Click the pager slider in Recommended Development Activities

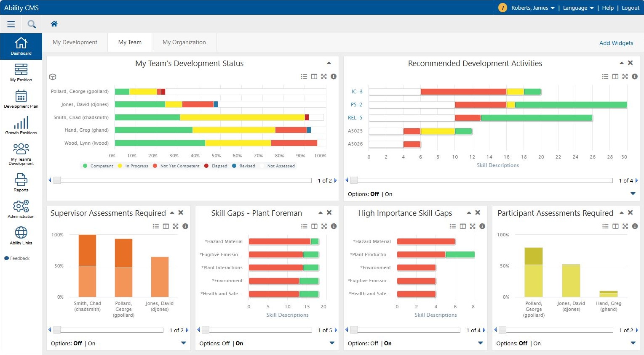point(354,180)
